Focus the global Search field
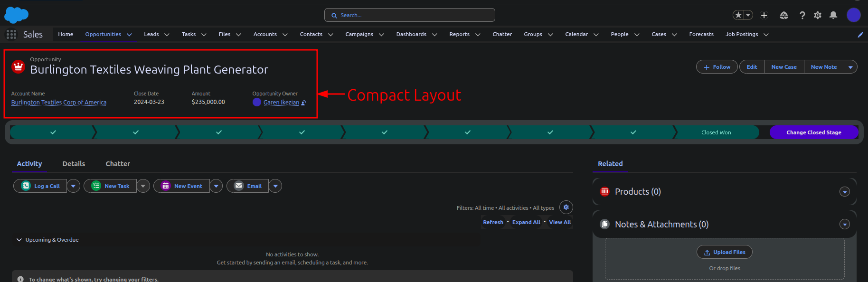The height and width of the screenshot is (282, 868). pos(410,15)
